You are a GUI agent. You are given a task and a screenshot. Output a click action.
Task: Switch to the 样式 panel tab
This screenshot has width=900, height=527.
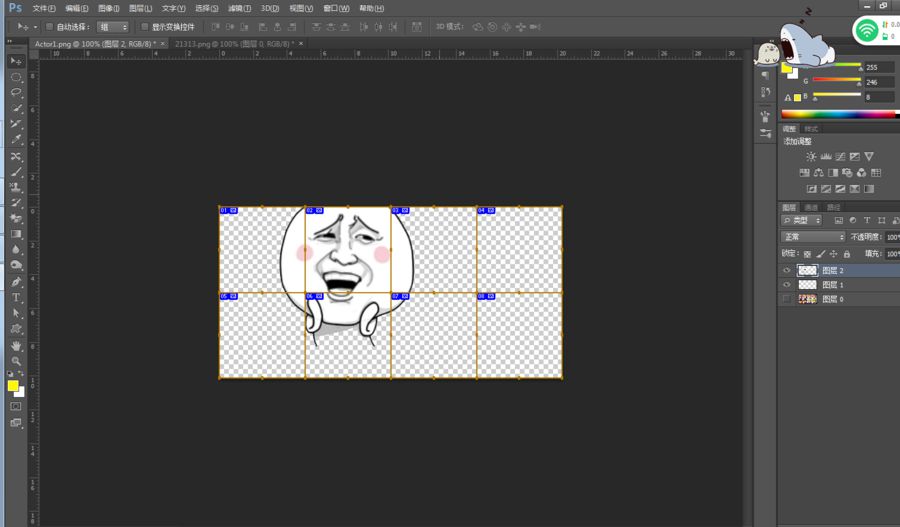811,129
